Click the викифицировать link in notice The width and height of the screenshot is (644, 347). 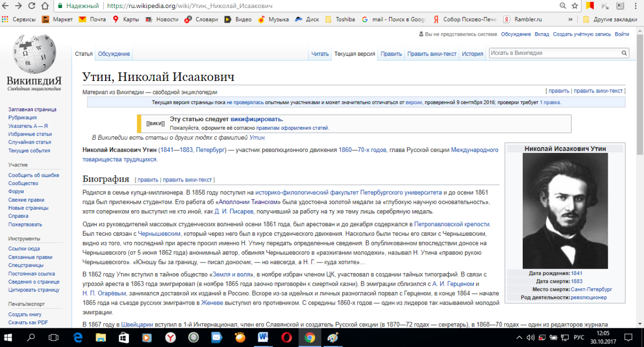pos(256,119)
